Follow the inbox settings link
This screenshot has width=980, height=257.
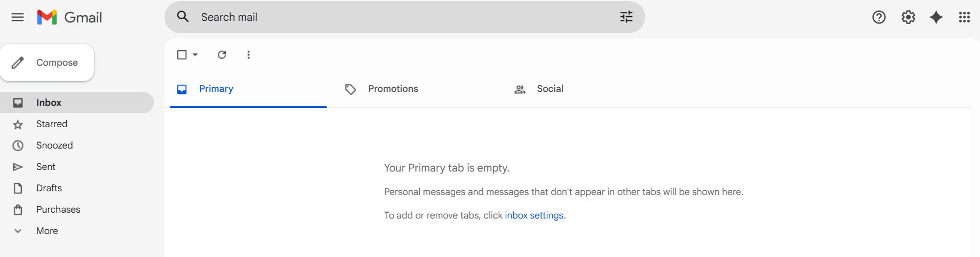coord(534,215)
